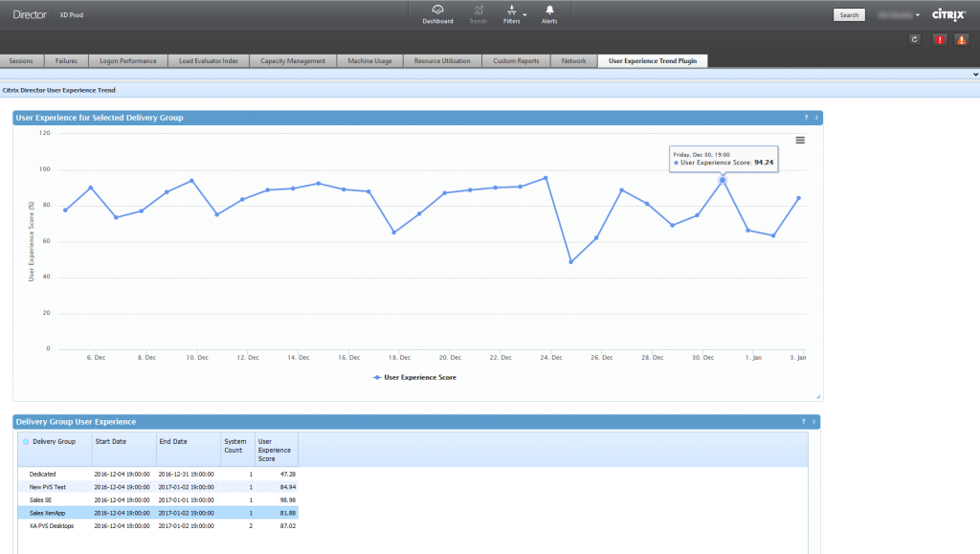The image size is (980, 554).
Task: Open the Machine Usage tab
Action: [370, 60]
